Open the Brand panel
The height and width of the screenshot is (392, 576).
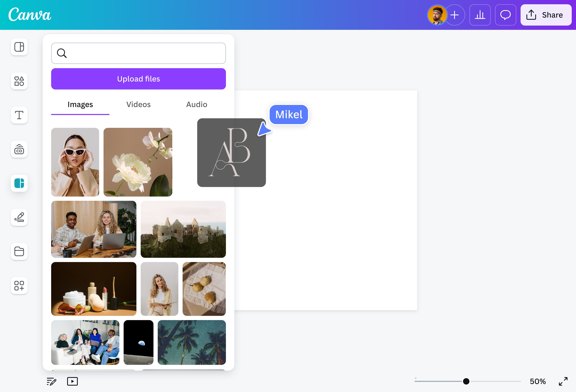(x=19, y=149)
